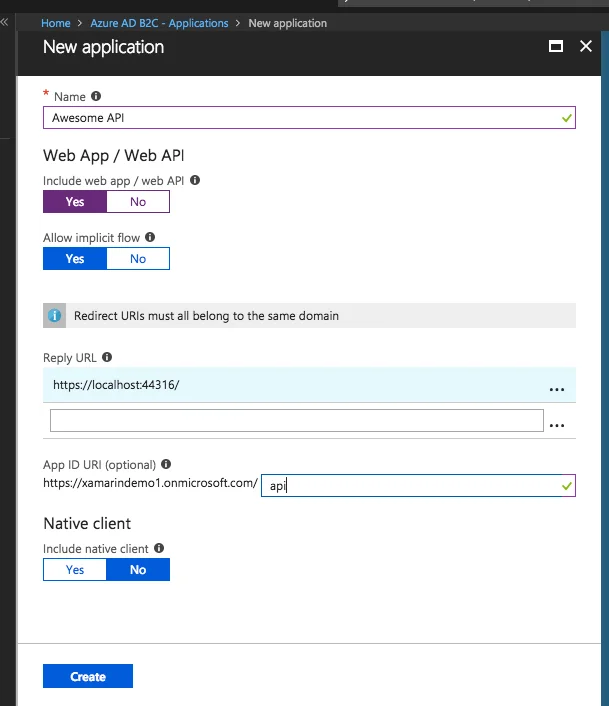Focus the Name field containing Awesome API
The width and height of the screenshot is (609, 706).
point(309,118)
